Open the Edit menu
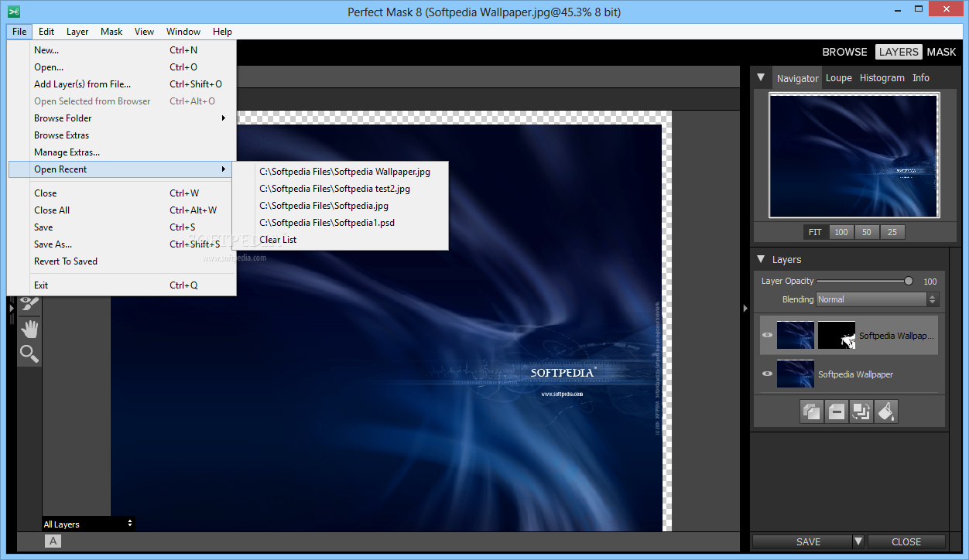This screenshot has height=560, width=969. tap(46, 32)
